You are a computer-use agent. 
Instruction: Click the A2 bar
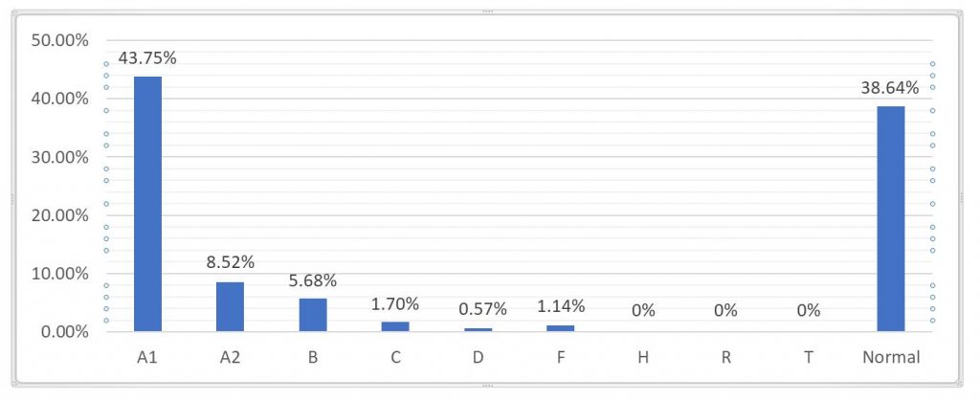pyautogui.click(x=230, y=306)
